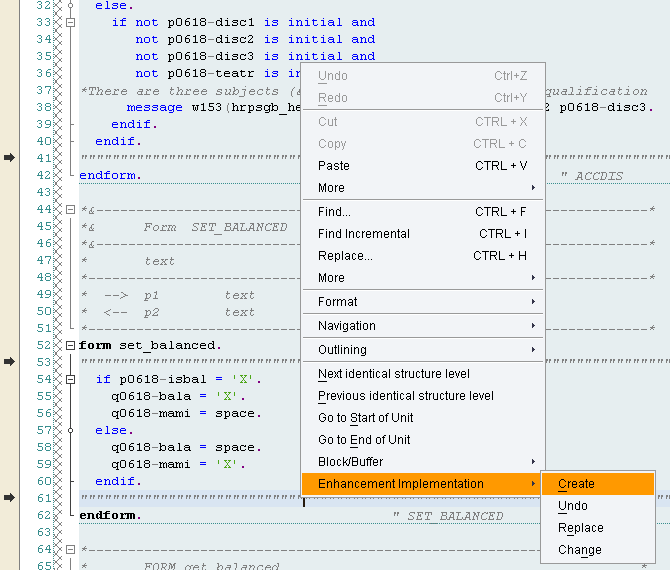Click the enhancement arrow marker at line 53

point(9,361)
